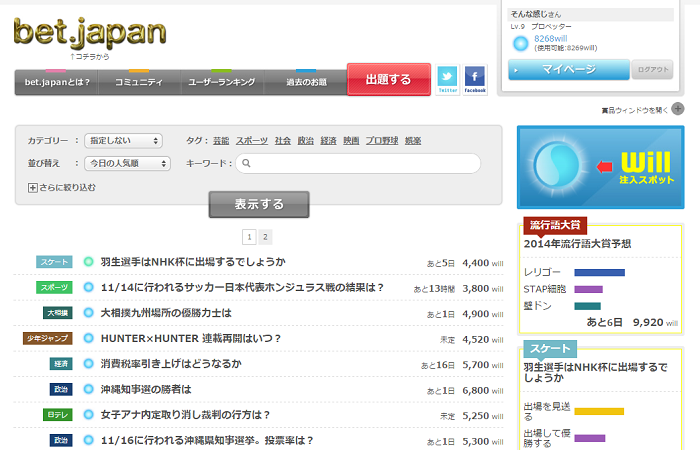Click the blue レリゴー vote bar

pos(599,272)
